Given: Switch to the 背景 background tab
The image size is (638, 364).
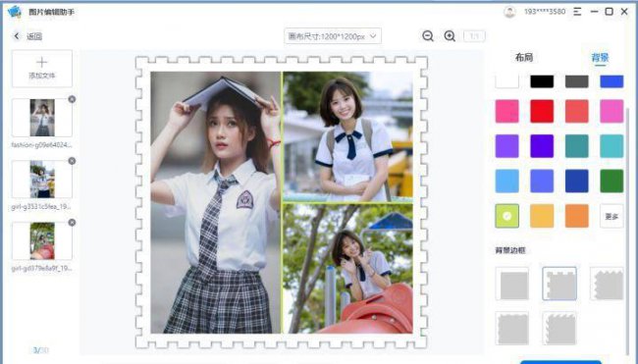Looking at the screenshot, I should pyautogui.click(x=600, y=57).
